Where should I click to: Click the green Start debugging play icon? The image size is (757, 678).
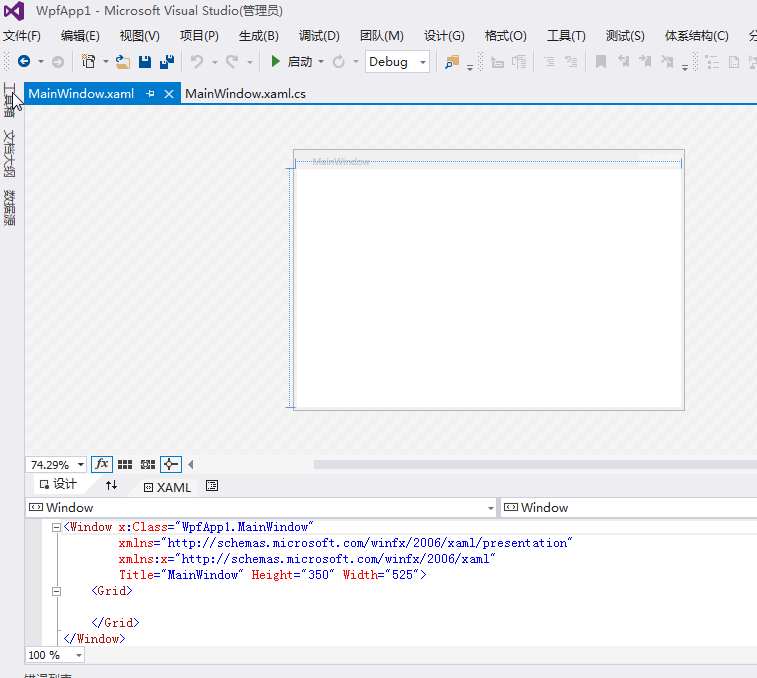[276, 62]
